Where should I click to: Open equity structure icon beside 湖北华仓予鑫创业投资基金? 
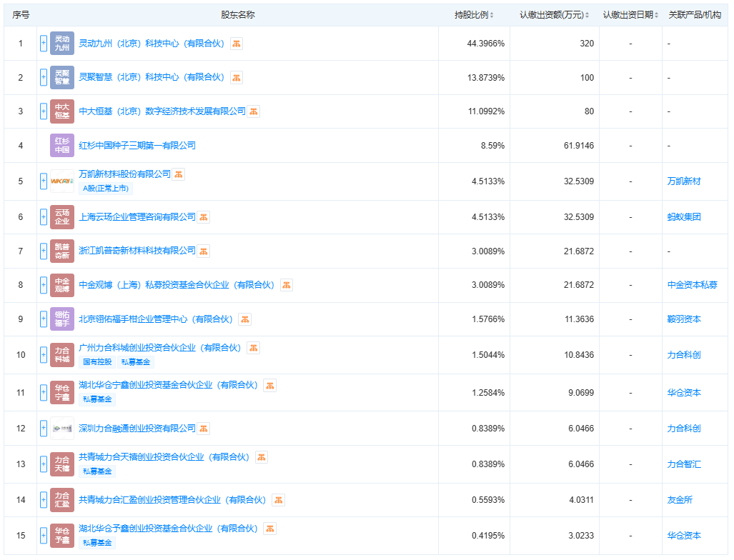(x=269, y=529)
